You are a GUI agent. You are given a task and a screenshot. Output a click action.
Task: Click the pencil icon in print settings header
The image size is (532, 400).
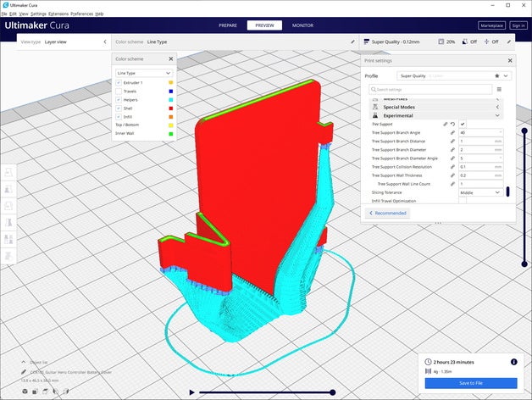pos(509,41)
